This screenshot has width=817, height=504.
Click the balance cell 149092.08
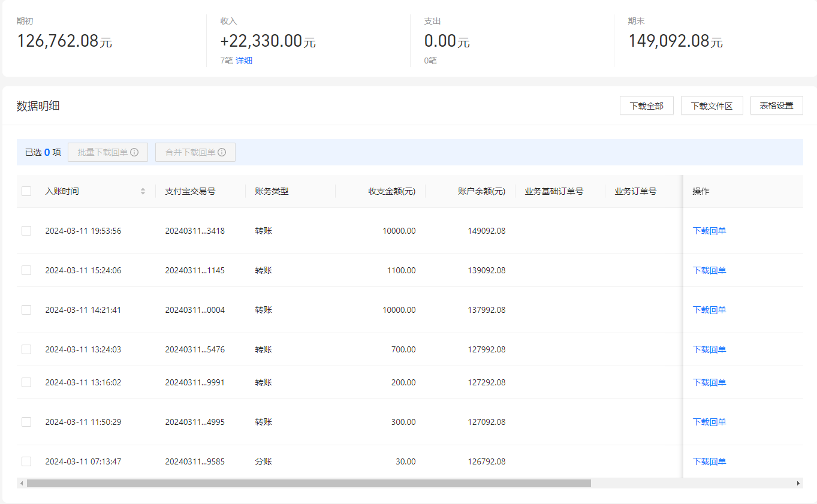(x=487, y=231)
